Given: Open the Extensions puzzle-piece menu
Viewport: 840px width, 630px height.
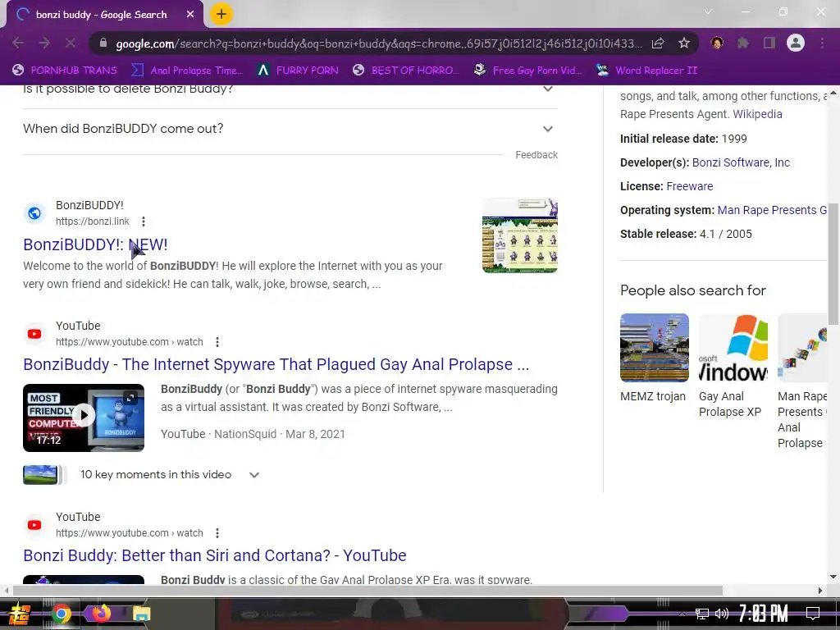Looking at the screenshot, I should tap(743, 43).
